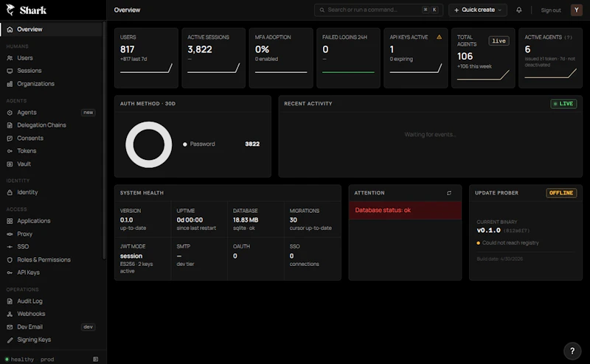Click the Tokens key icon
The width and height of the screenshot is (590, 364).
[x=10, y=151]
